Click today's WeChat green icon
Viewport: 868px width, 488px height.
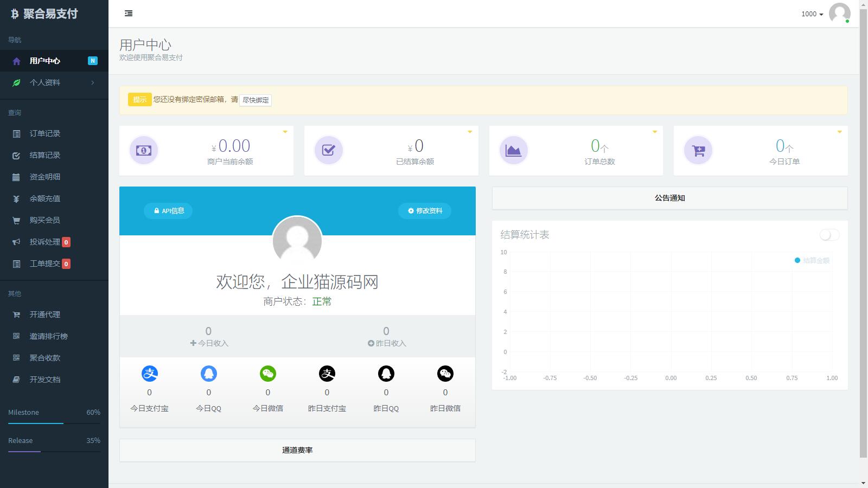268,374
